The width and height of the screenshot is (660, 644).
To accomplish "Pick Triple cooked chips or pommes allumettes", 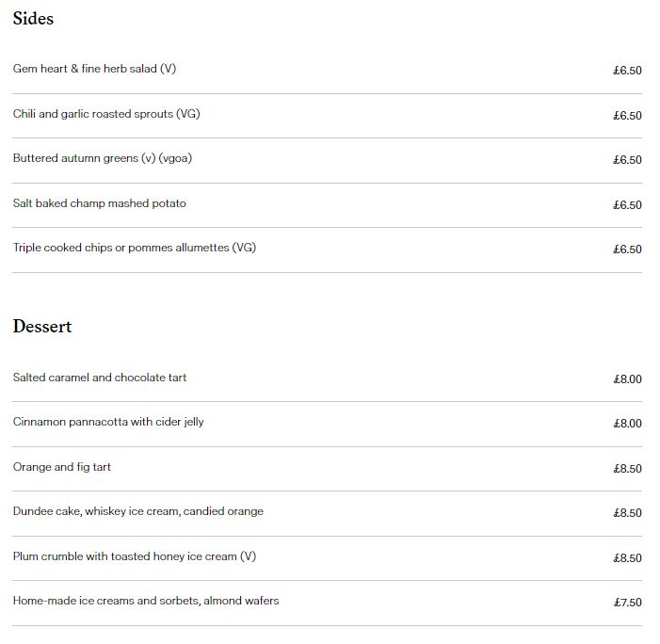I will 135,248.
